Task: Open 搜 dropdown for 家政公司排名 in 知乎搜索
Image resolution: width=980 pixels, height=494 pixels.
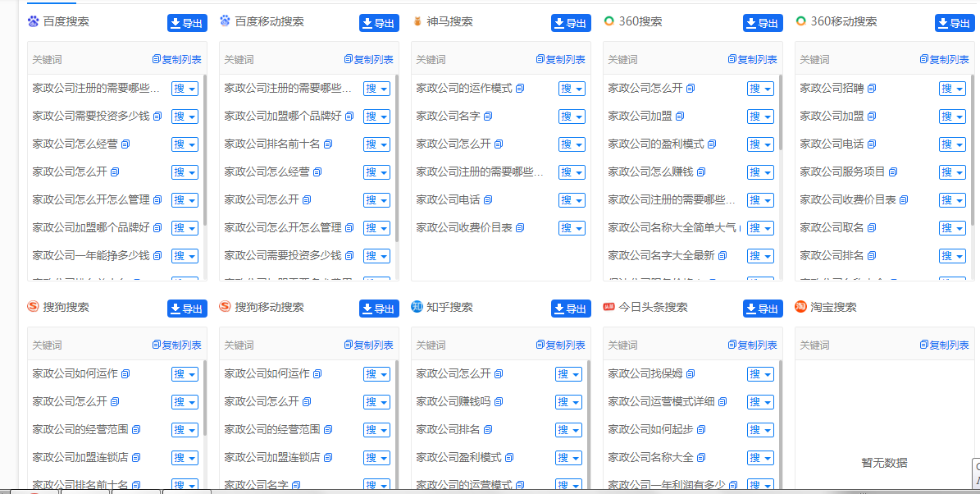Action: click(569, 430)
